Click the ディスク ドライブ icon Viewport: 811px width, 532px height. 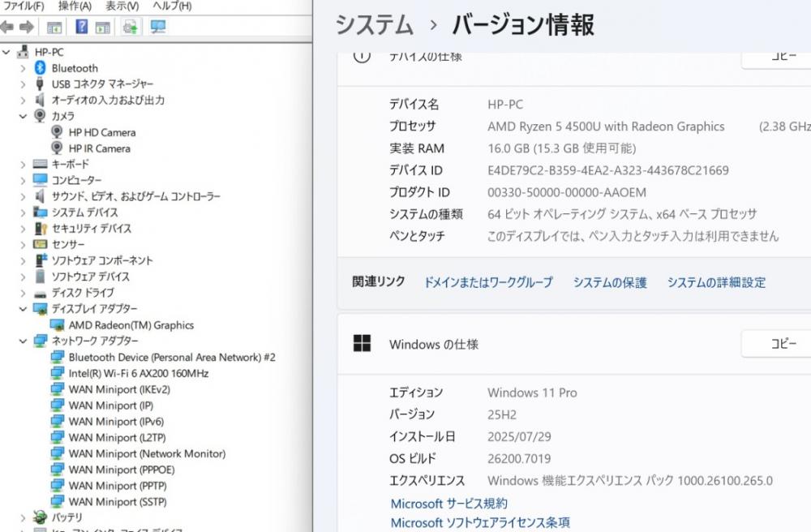[40, 294]
